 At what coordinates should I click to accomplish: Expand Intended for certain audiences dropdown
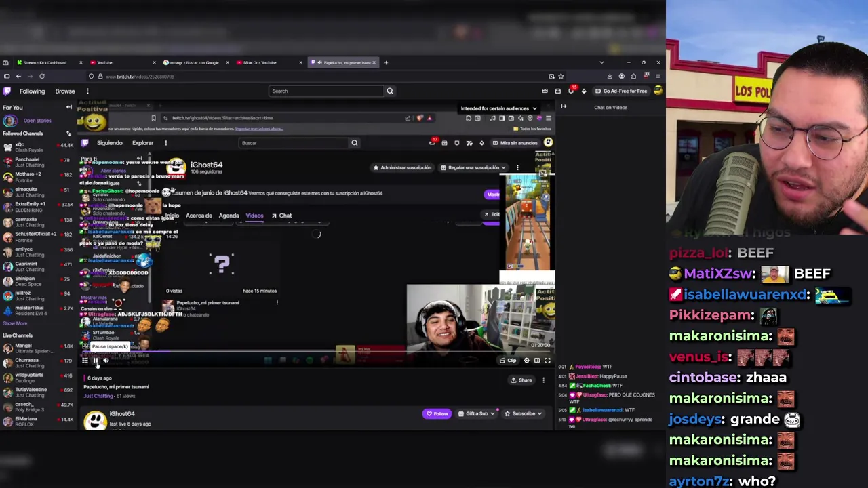pyautogui.click(x=498, y=108)
